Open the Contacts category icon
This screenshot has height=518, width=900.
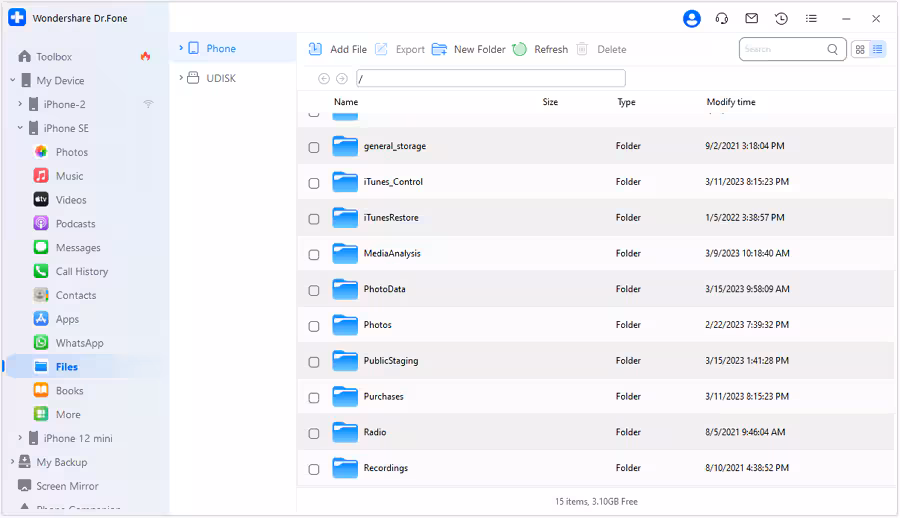point(41,295)
